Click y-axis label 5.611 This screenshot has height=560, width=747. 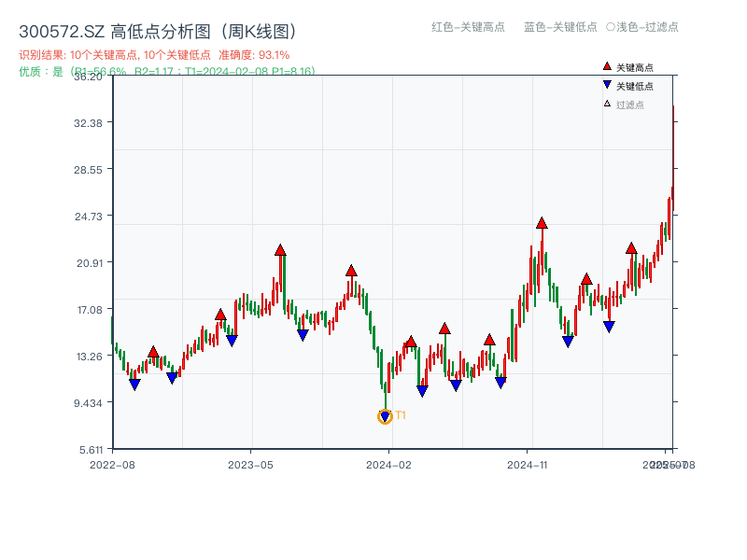[x=91, y=450]
